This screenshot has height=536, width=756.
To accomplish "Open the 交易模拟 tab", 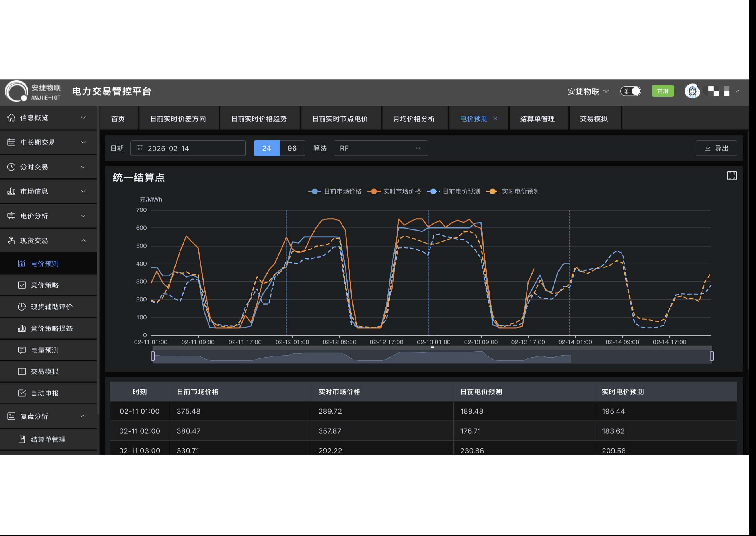I will (594, 118).
